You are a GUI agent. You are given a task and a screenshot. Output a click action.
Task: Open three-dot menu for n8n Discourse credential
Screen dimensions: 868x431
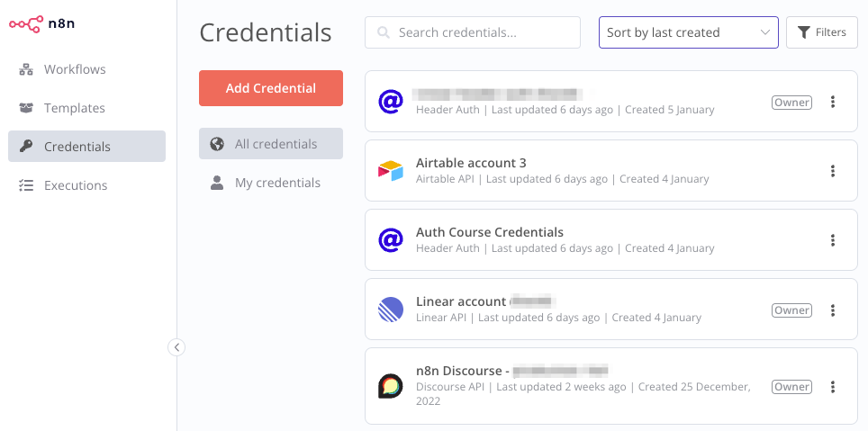click(833, 387)
